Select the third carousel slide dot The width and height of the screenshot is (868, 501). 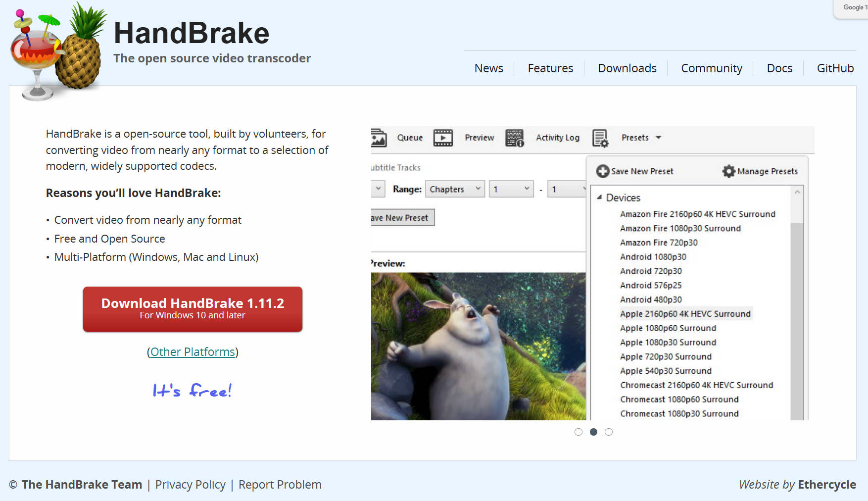pyautogui.click(x=609, y=432)
